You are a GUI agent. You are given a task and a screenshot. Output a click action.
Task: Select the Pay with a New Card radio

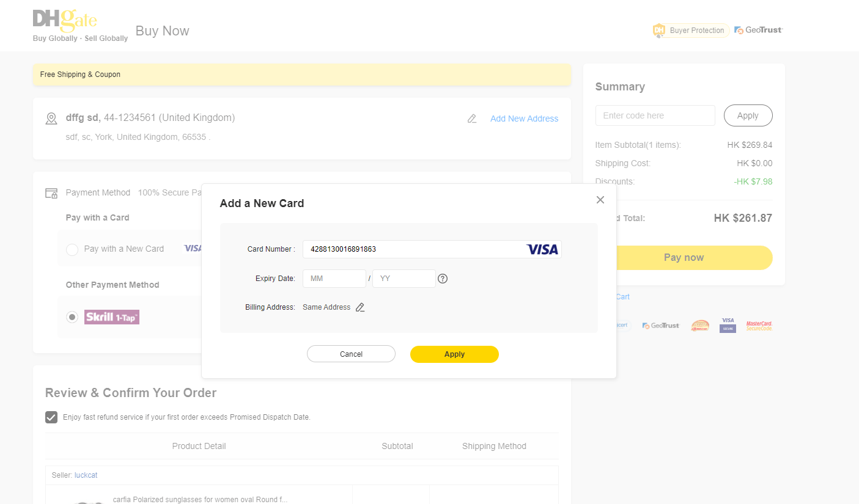(x=72, y=249)
